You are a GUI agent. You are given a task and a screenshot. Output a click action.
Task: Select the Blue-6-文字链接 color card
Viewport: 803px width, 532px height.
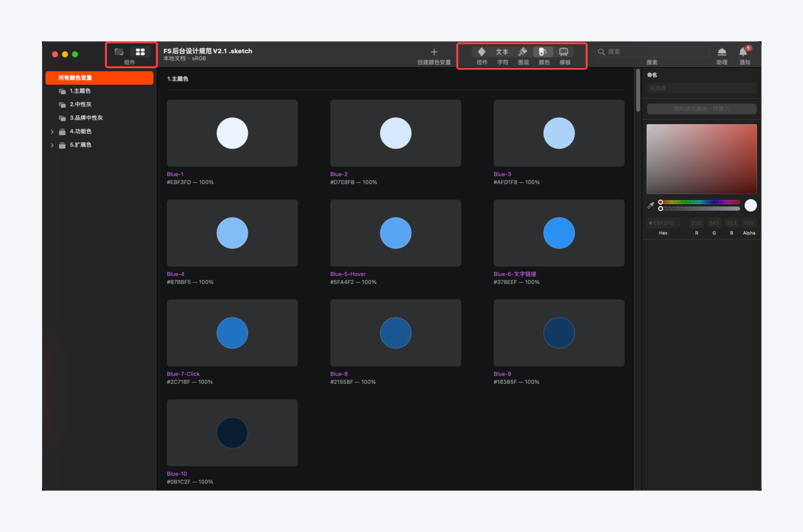pos(559,233)
